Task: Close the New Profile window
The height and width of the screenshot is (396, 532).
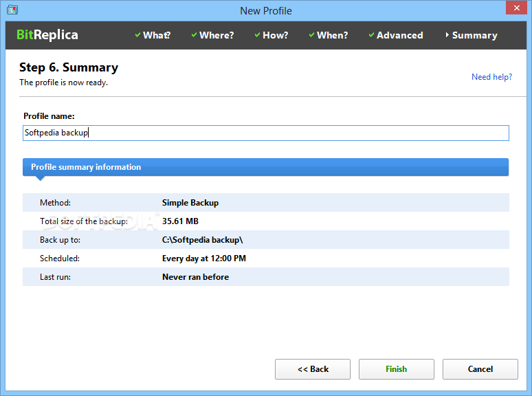Action: pos(516,8)
